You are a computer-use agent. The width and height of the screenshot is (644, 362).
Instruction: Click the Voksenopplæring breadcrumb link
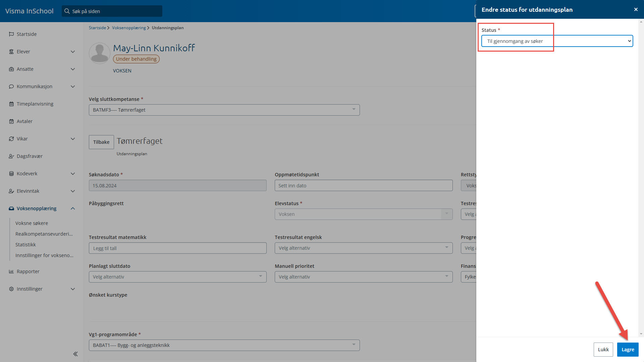[129, 28]
